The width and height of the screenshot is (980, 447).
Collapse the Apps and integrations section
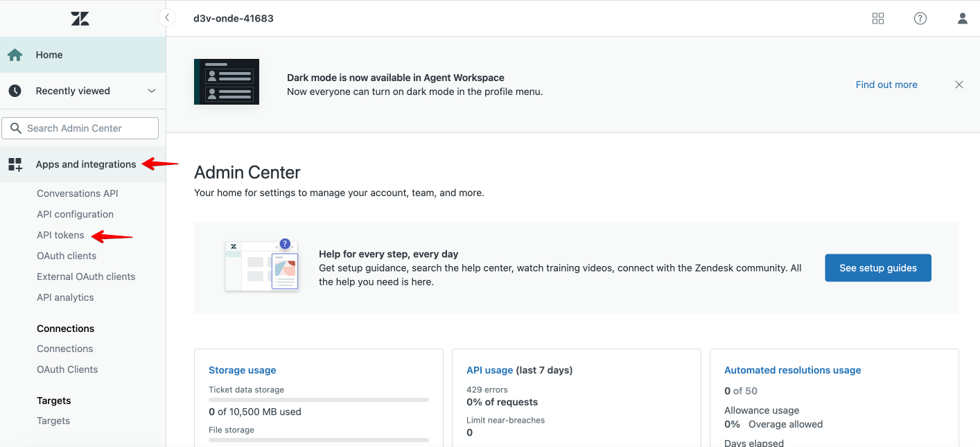click(86, 164)
